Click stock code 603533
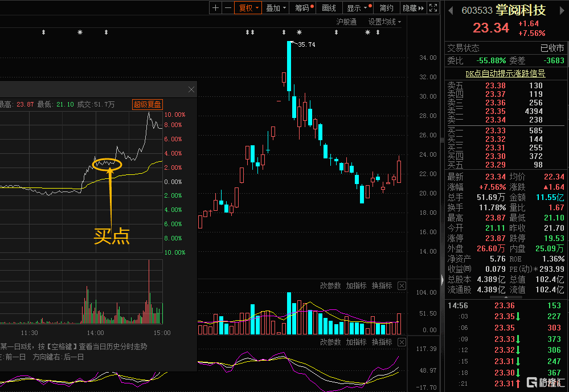This screenshot has height=392, width=569. [x=477, y=10]
